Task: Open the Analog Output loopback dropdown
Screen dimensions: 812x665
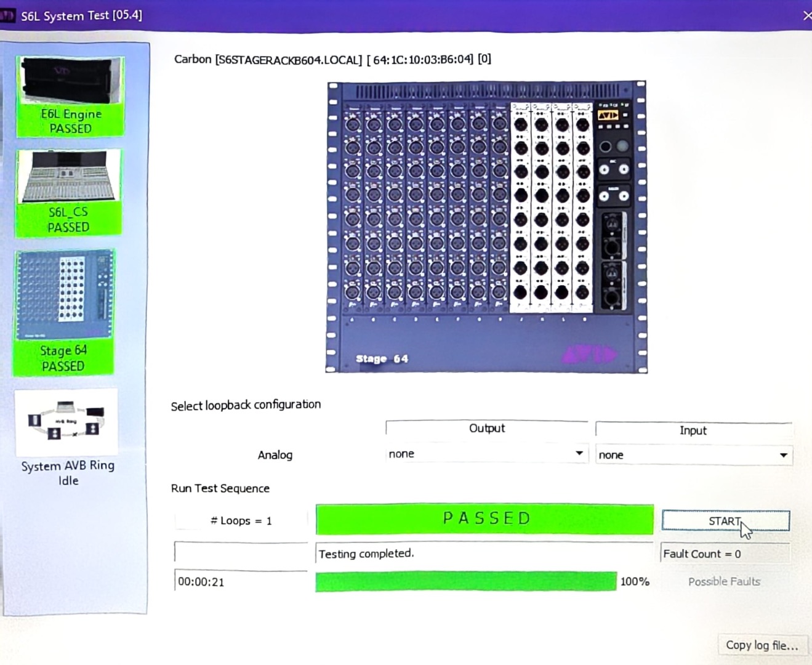Action: point(486,454)
